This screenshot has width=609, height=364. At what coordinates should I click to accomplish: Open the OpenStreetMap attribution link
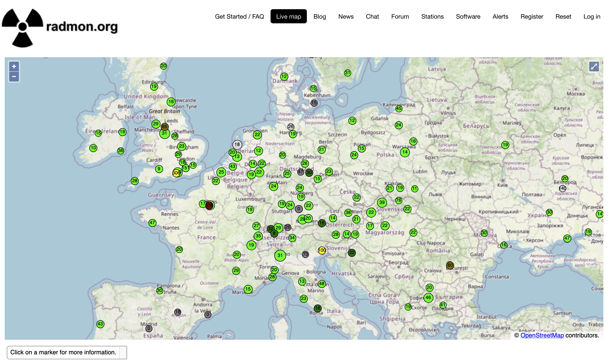(x=542, y=335)
